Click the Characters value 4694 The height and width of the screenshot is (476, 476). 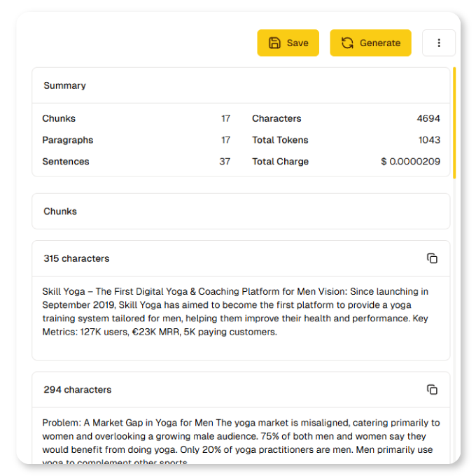coord(428,118)
